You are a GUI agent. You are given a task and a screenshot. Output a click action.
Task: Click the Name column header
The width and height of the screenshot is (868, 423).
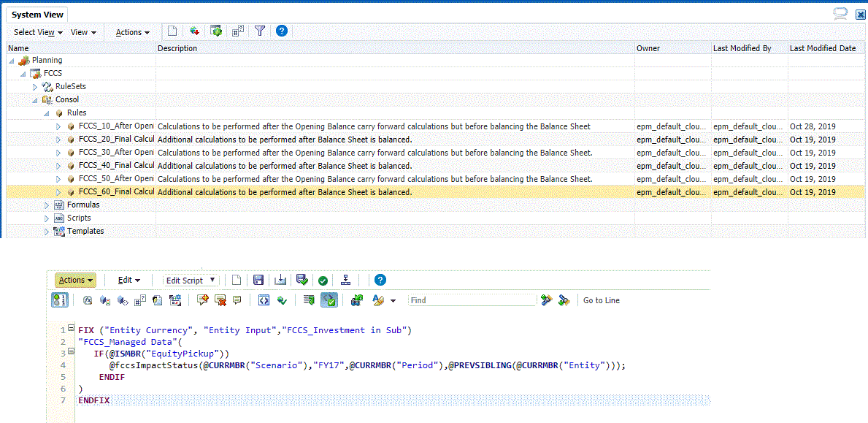(x=81, y=48)
